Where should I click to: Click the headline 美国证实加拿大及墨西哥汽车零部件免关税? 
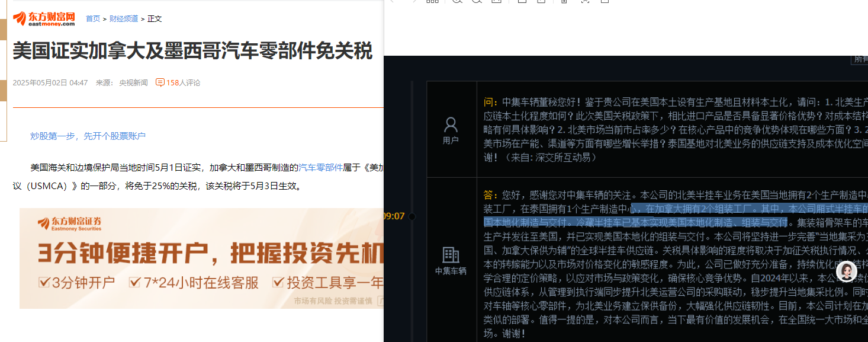point(192,52)
